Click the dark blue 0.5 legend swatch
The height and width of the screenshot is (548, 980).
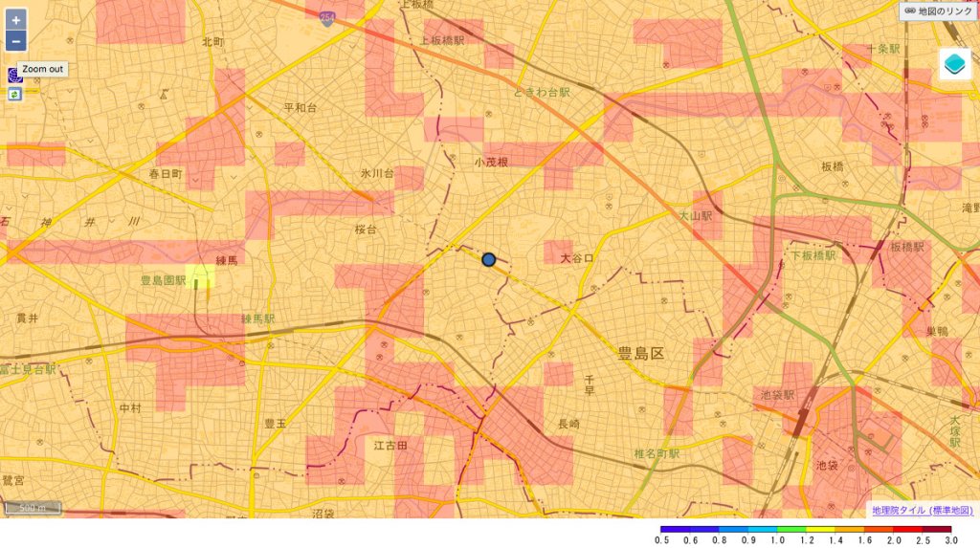(x=674, y=528)
